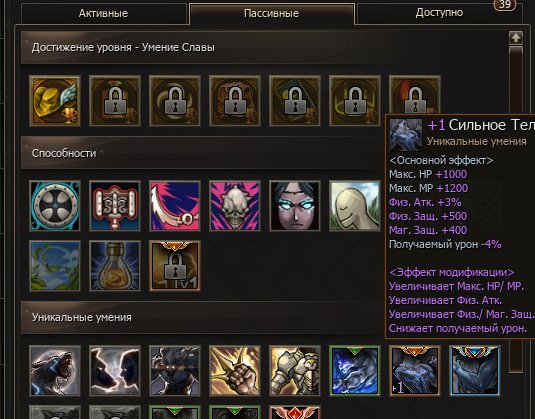Select the pale smiling figure skill icon
This screenshot has width=535, height=419.
tap(355, 206)
